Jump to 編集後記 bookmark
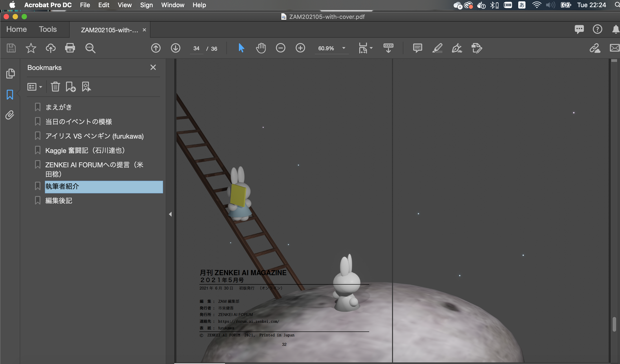620x364 pixels. [59, 201]
